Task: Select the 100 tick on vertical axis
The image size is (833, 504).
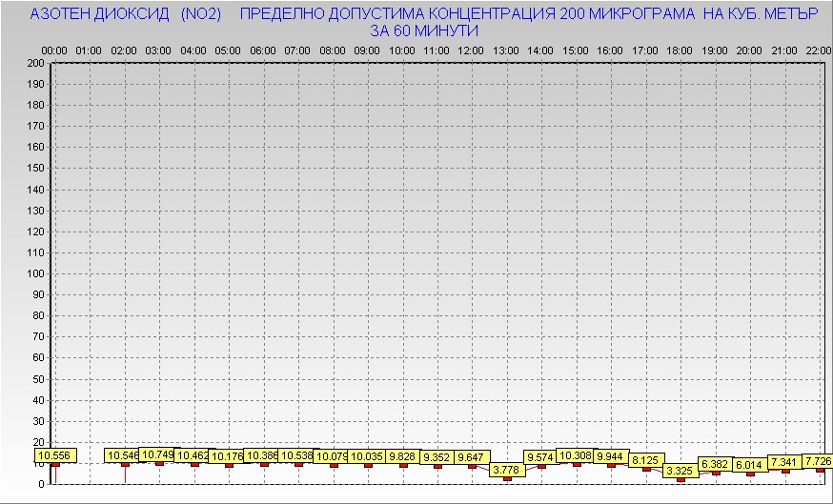Action: point(35,273)
